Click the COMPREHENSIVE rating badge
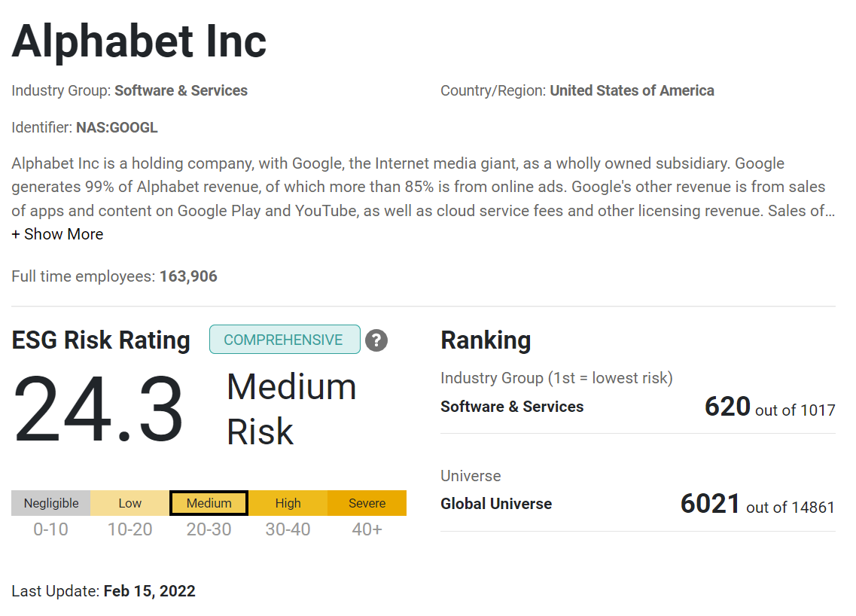This screenshot has height=616, width=856. point(284,340)
